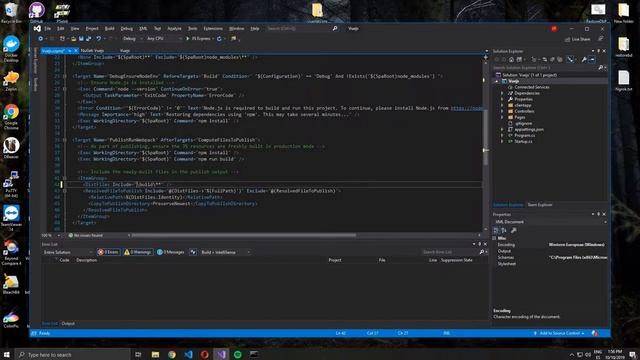The height and width of the screenshot is (360, 640).
Task: Click the Solution Explorer Home icon
Action: [511, 60]
